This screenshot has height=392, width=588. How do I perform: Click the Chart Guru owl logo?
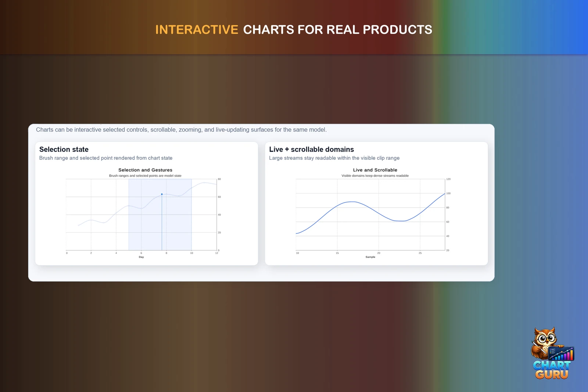tap(552, 353)
